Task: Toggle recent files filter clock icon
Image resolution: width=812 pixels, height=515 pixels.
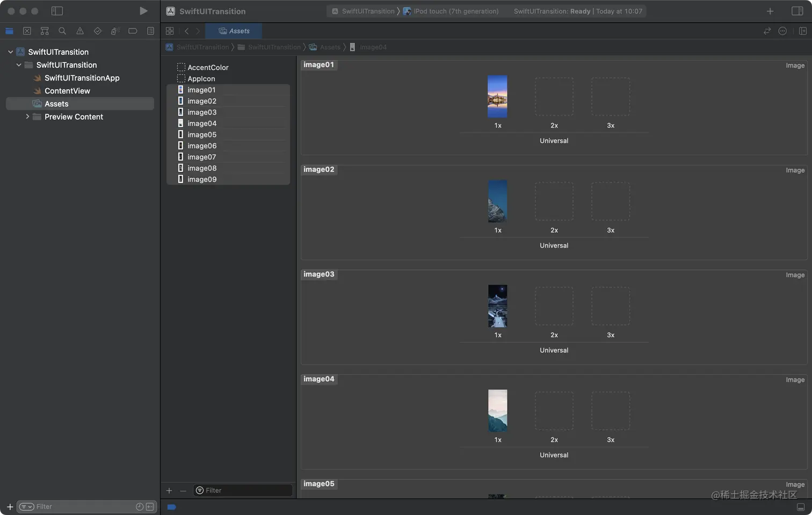Action: pos(140,506)
